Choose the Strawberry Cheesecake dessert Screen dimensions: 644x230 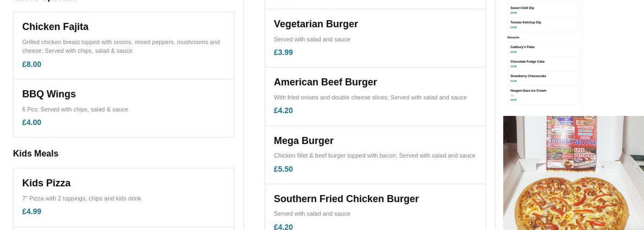528,76
